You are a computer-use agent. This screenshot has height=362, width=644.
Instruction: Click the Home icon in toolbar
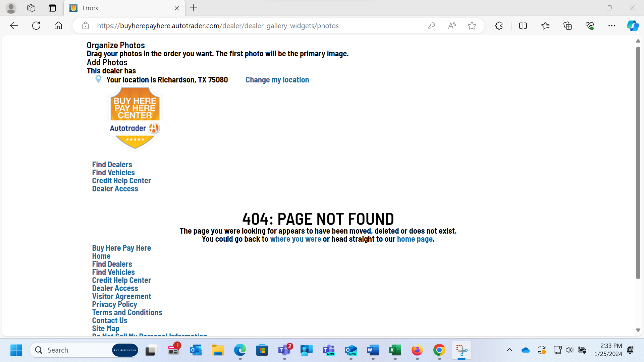point(58,26)
